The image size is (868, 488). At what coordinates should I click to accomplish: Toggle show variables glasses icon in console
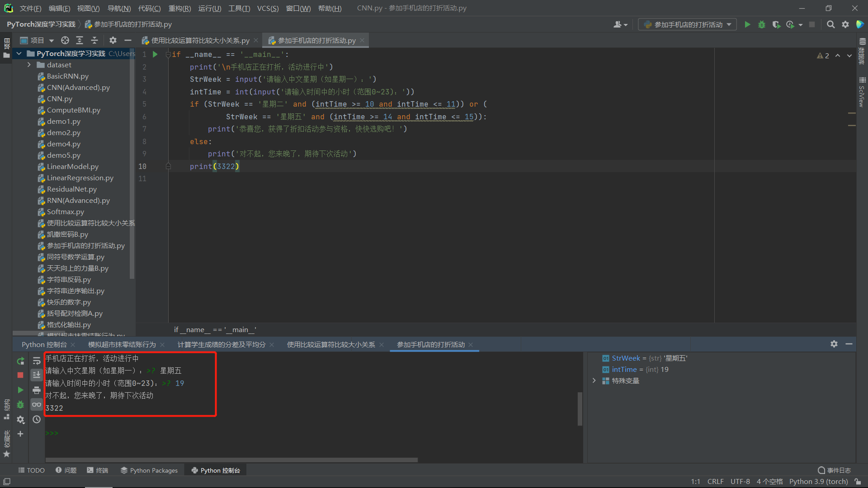(x=37, y=404)
